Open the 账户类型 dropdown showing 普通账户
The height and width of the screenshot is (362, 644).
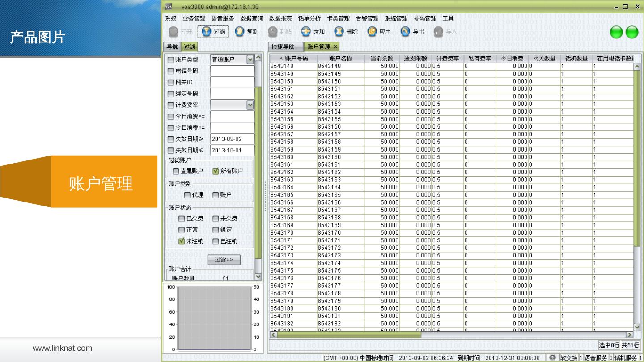point(250,59)
